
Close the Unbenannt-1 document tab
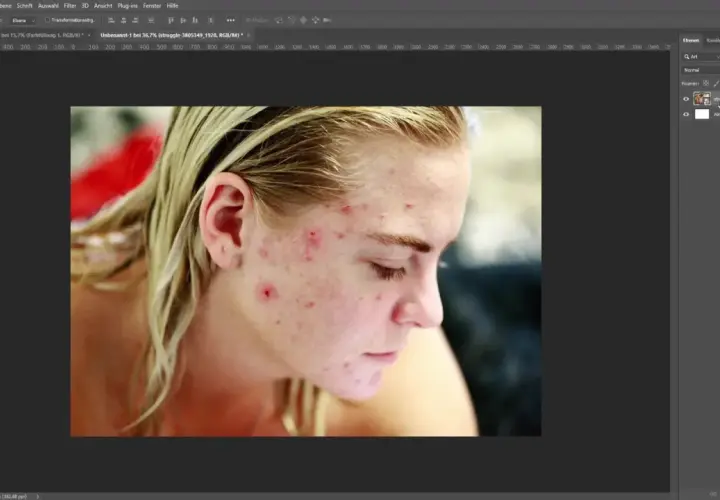click(248, 35)
